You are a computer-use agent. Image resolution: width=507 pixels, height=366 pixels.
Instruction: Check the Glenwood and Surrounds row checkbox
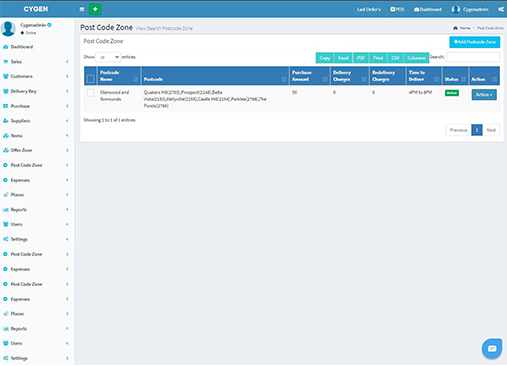tap(90, 93)
